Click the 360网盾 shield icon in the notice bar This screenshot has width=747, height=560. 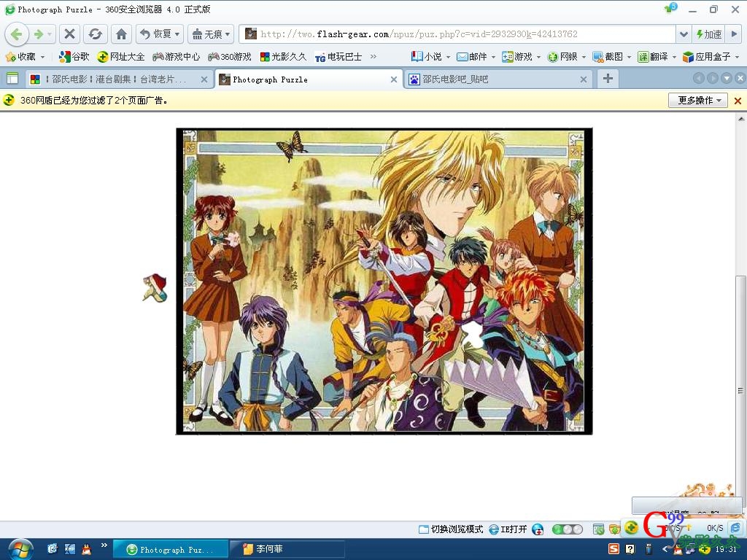pos(9,100)
